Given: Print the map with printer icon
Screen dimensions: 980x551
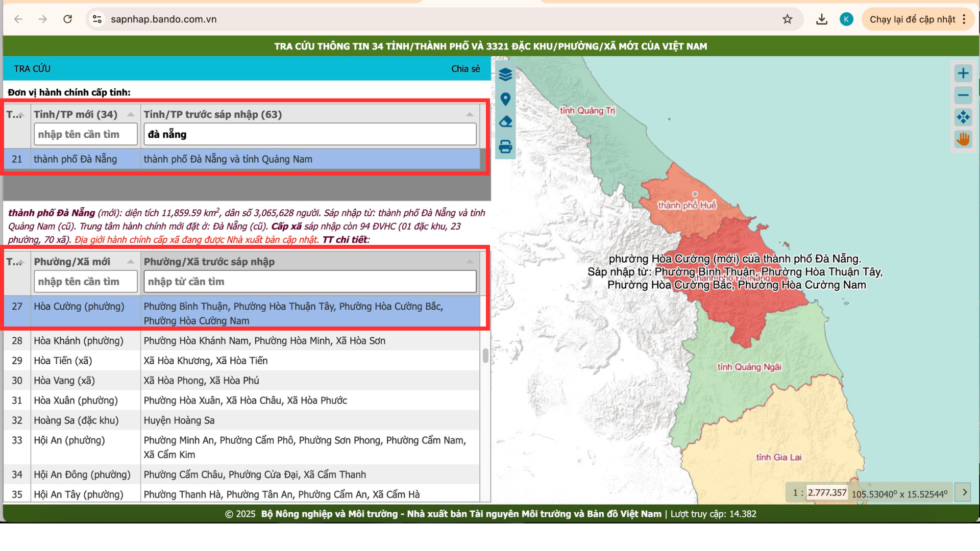Looking at the screenshot, I should pyautogui.click(x=505, y=147).
